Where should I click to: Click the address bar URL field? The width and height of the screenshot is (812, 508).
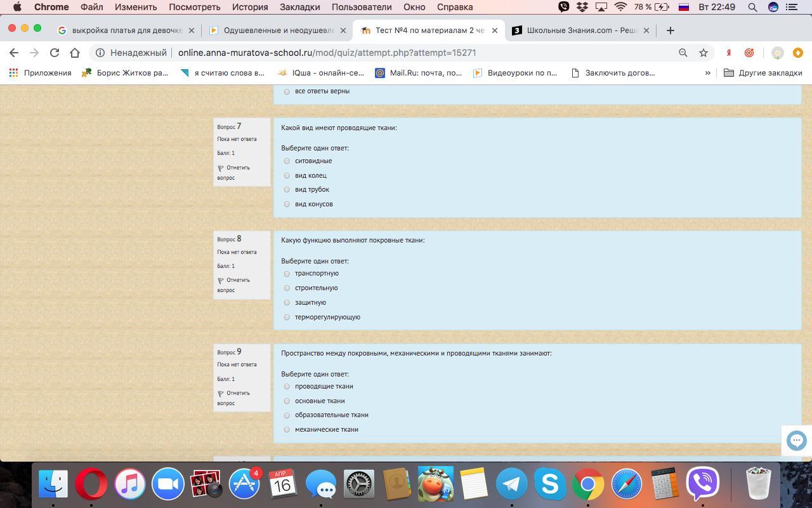click(381, 53)
